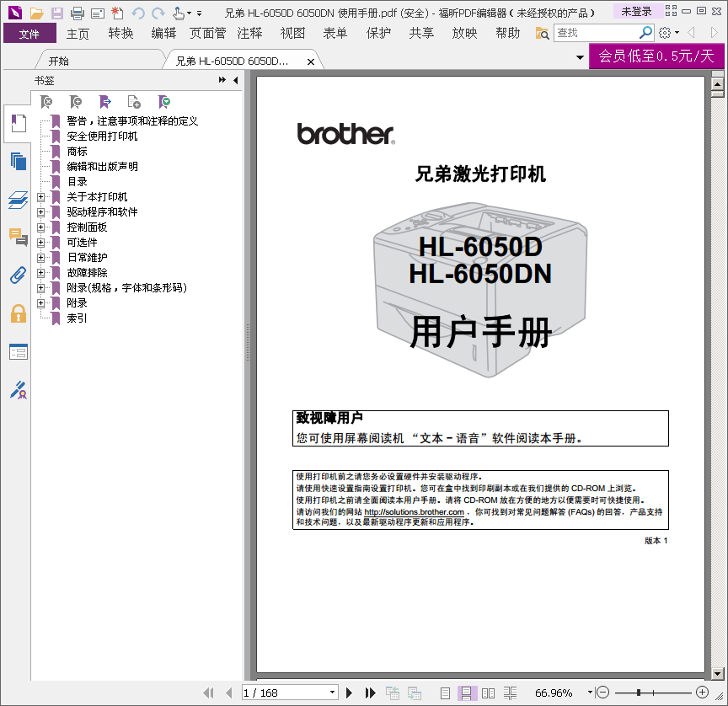Viewport: 728px width, 706px height.
Task: Expand the 控制面板 bookmark node
Action: (40, 227)
